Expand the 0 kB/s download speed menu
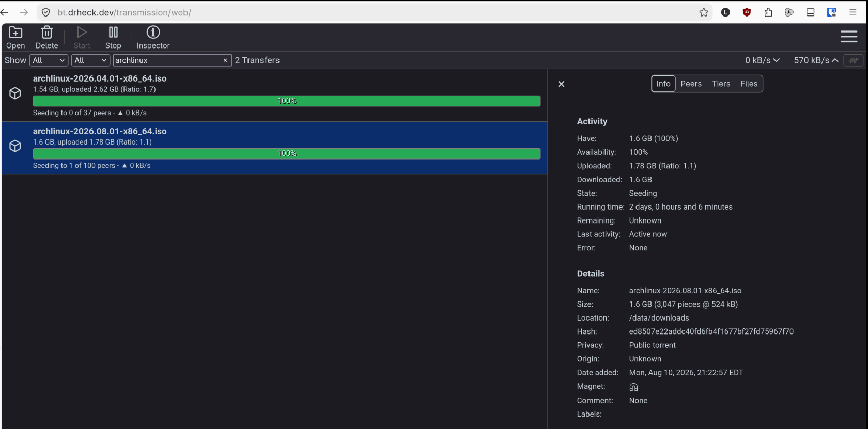868x429 pixels. pos(762,60)
